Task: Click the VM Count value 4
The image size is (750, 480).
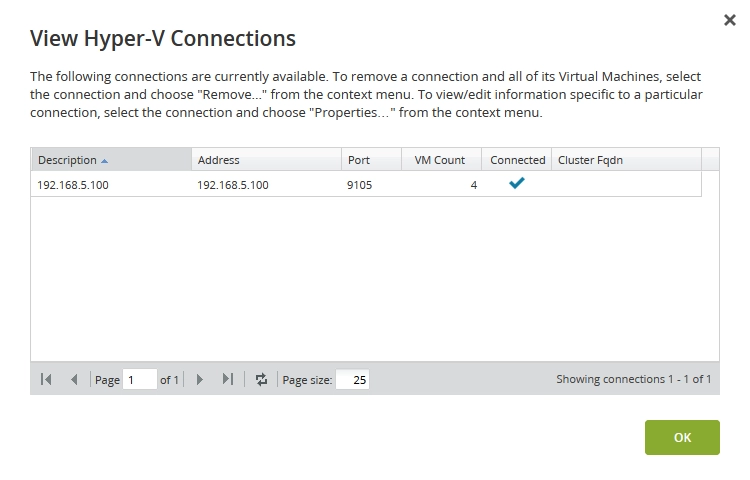Action: tap(474, 185)
